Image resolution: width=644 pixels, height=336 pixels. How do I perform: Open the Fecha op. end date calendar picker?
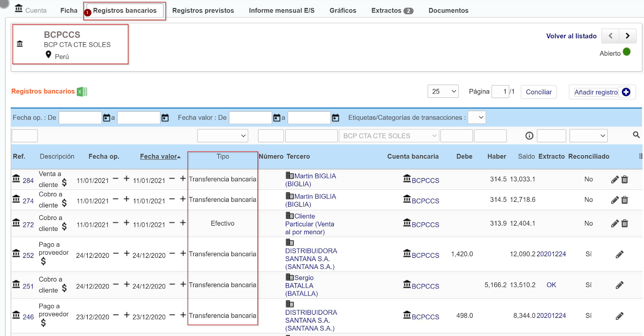pos(165,118)
